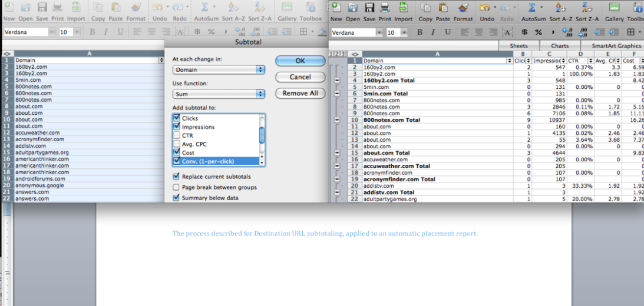Toggle Summary below data checkbox
The height and width of the screenshot is (306, 644).
[176, 198]
